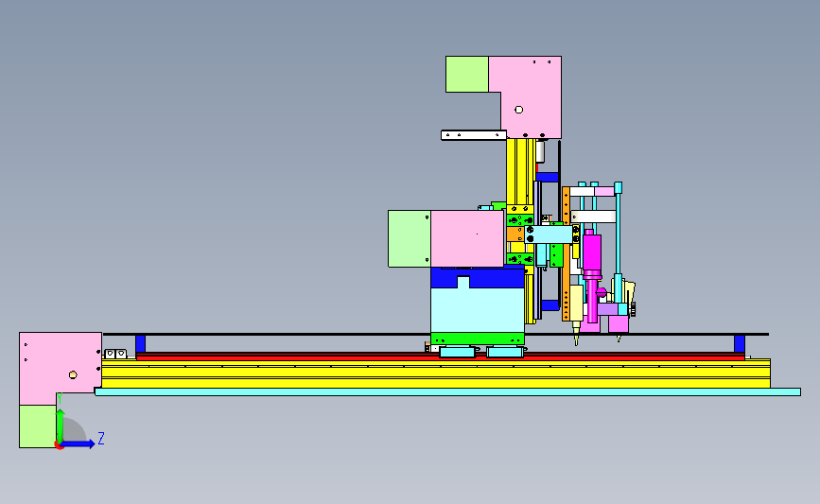Select the thin black horizontal plate above the rail

click(x=436, y=334)
